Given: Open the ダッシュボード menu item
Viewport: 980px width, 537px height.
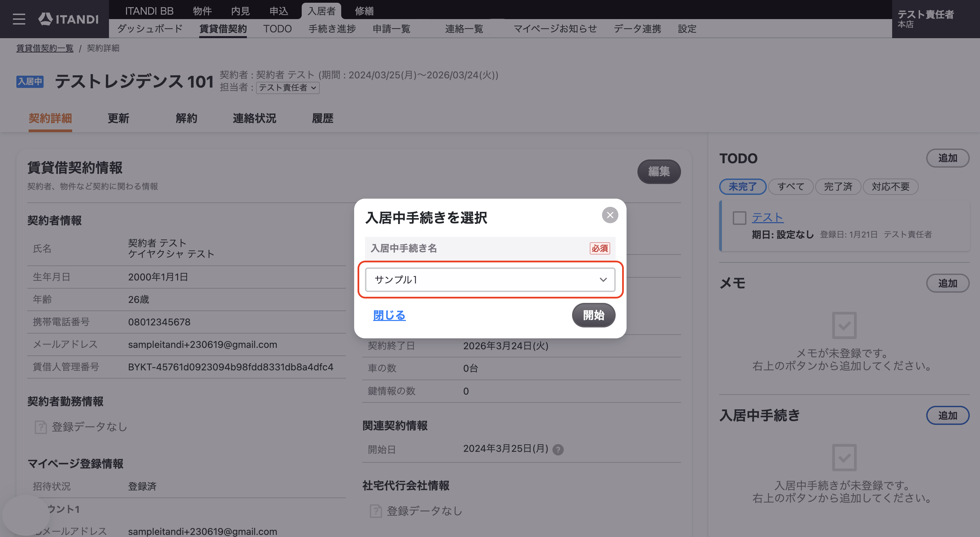Looking at the screenshot, I should coord(150,29).
